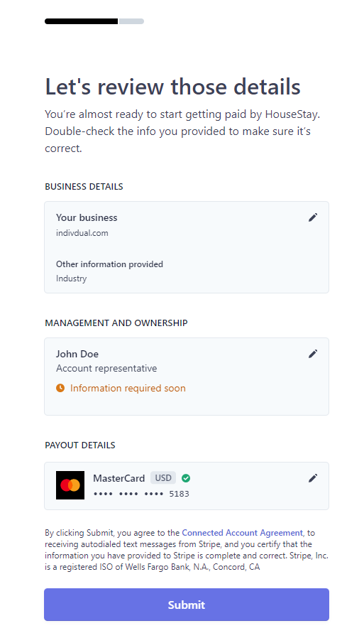The width and height of the screenshot is (364, 638).
Task: Click masked card number ending 5183
Action: (x=141, y=494)
